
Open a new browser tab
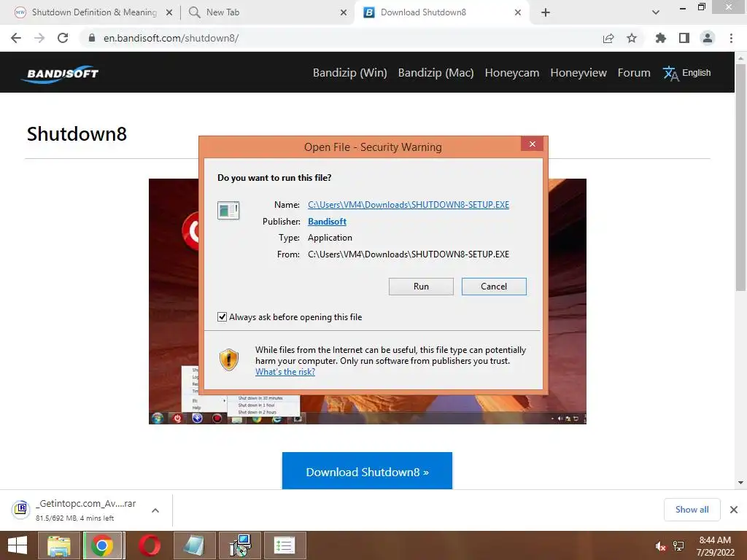click(x=546, y=12)
